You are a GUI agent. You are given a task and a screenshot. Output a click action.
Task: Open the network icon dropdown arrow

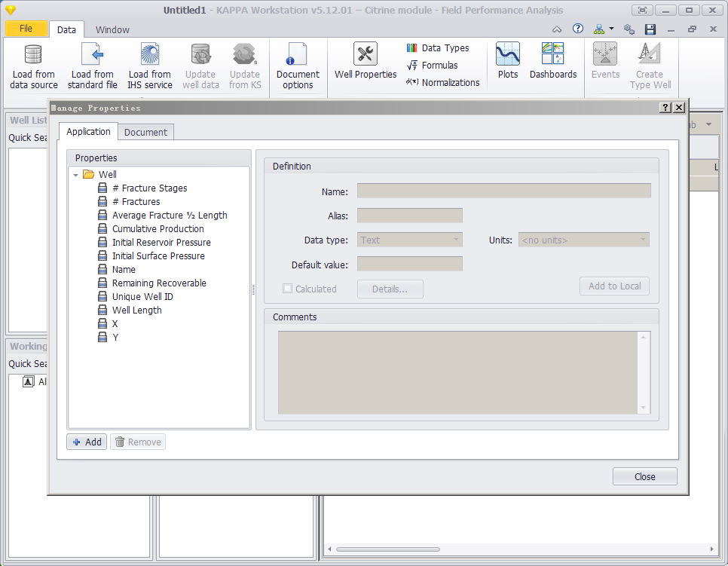pos(611,29)
